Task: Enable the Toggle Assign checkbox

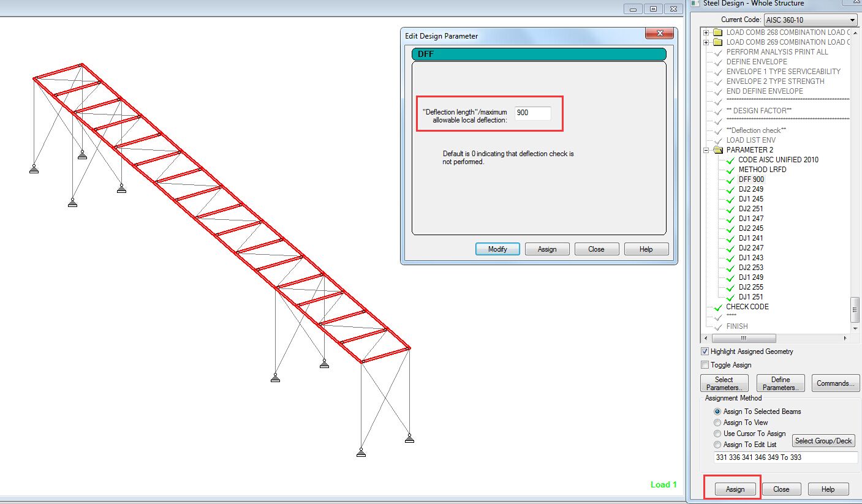Action: pos(705,365)
